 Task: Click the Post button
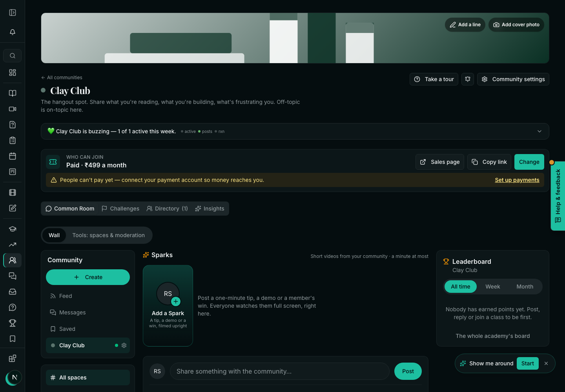(x=408, y=371)
